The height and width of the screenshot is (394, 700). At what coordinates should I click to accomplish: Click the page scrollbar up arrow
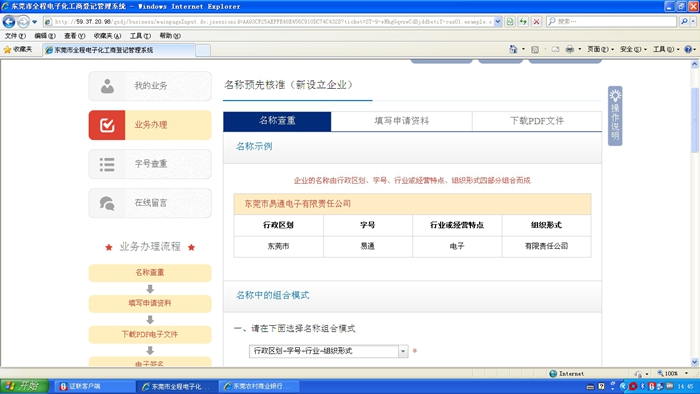point(695,64)
